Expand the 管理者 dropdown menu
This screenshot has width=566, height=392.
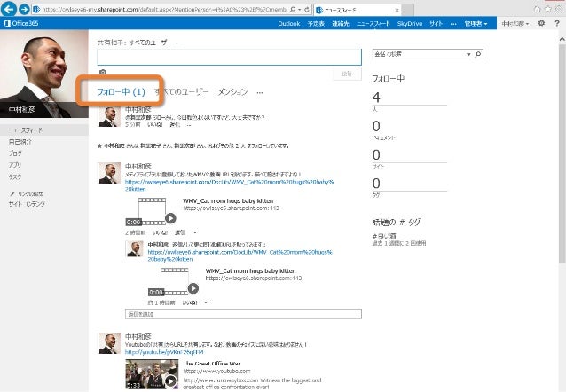coord(476,24)
